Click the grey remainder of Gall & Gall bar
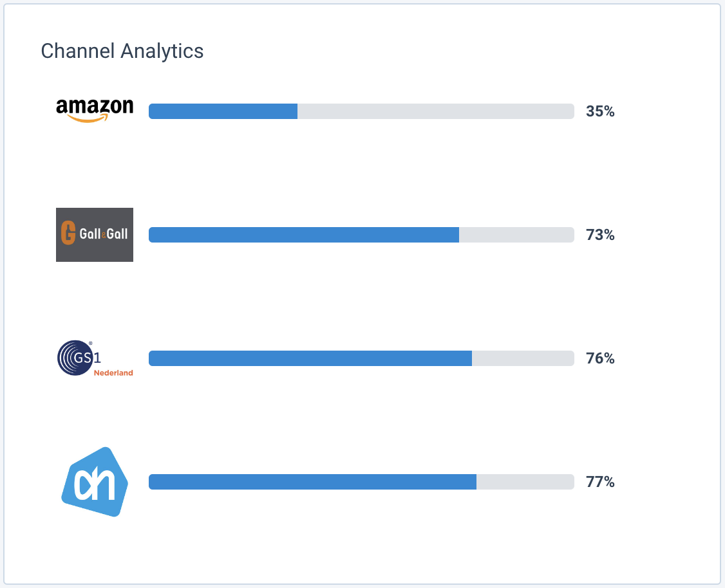Image resolution: width=725 pixels, height=588 pixels. [x=516, y=235]
